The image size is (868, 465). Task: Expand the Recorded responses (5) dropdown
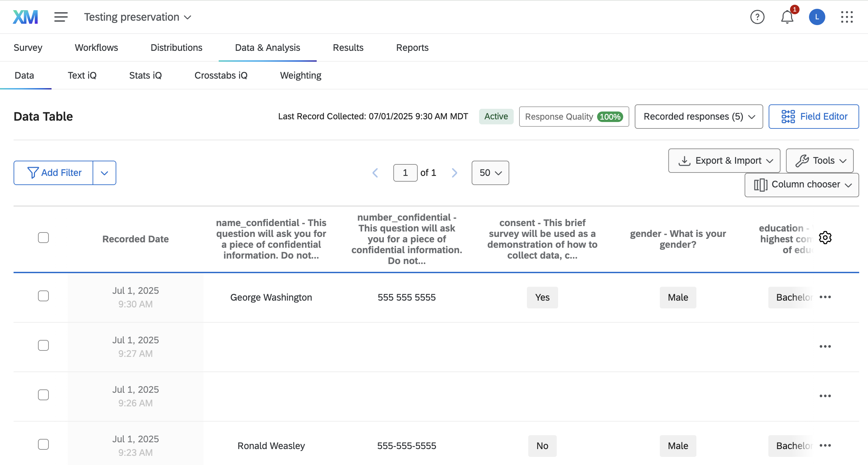click(x=698, y=117)
